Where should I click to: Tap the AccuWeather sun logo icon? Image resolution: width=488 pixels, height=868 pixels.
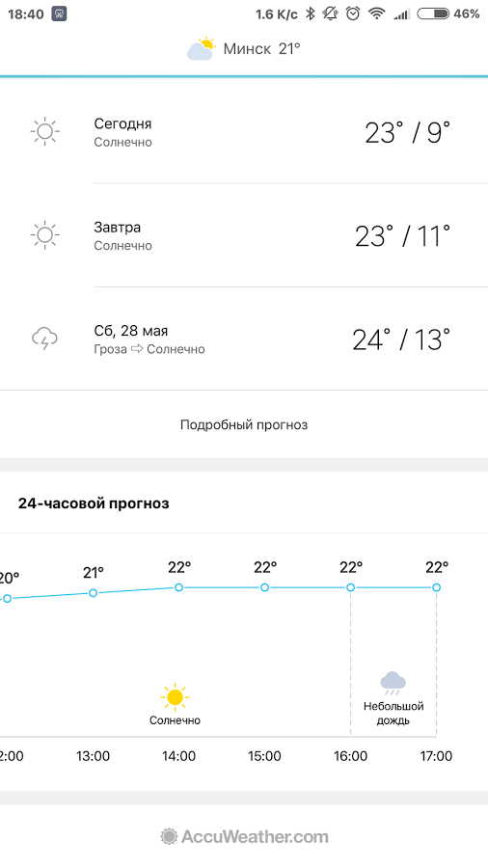click(169, 836)
